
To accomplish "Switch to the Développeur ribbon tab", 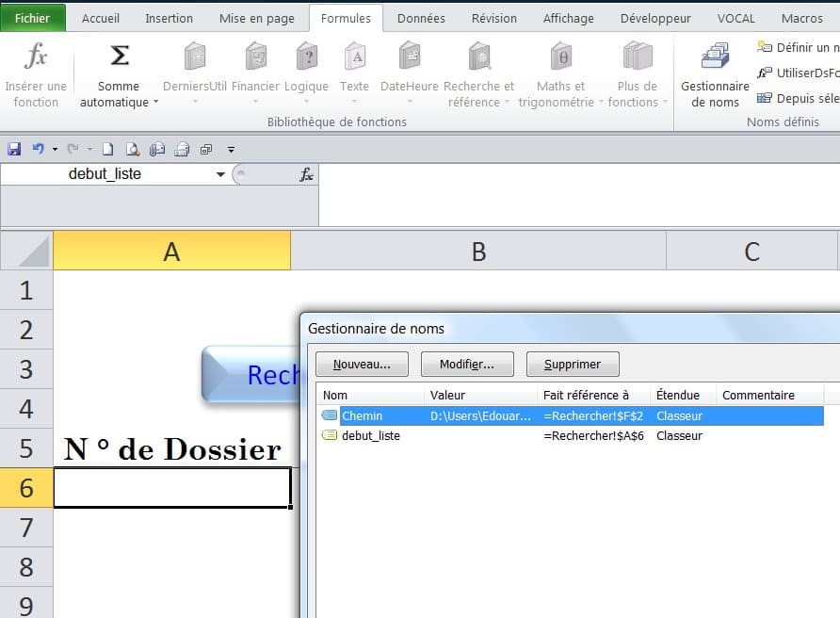I will click(655, 18).
